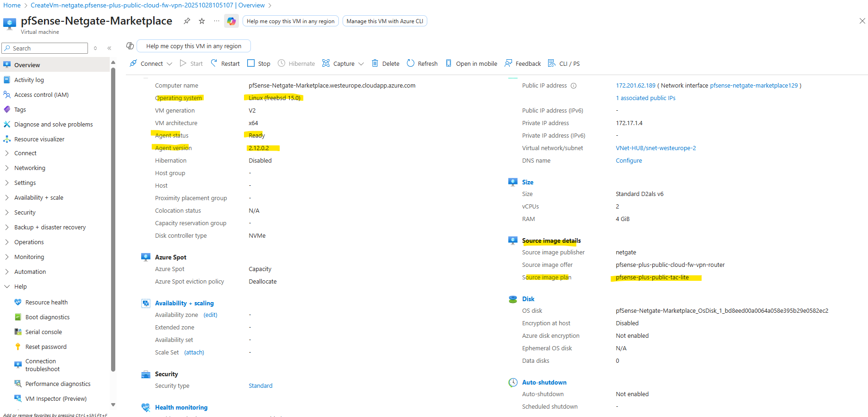Screen dimensions: 868x417
Task: Close the virtual machine blade
Action: [x=862, y=21]
